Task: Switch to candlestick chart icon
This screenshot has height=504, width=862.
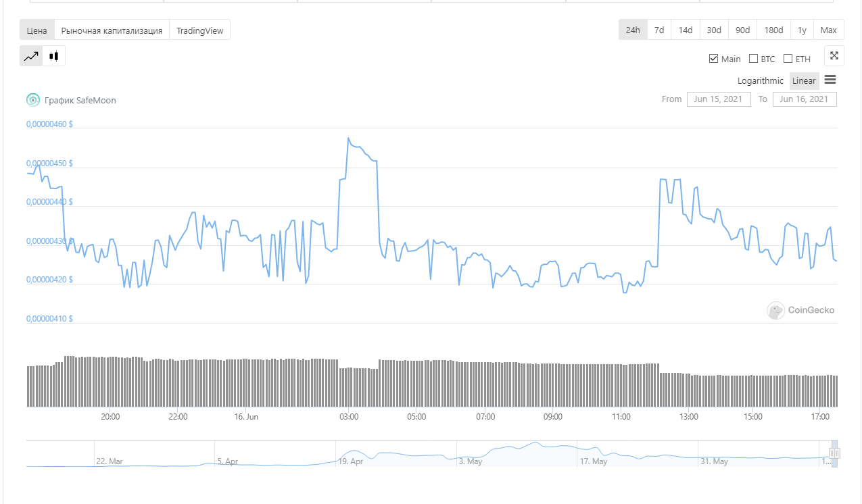Action: [x=54, y=56]
